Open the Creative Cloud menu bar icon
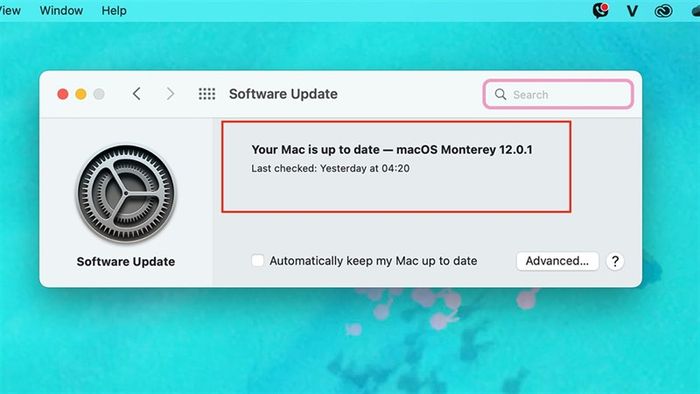 [x=663, y=11]
